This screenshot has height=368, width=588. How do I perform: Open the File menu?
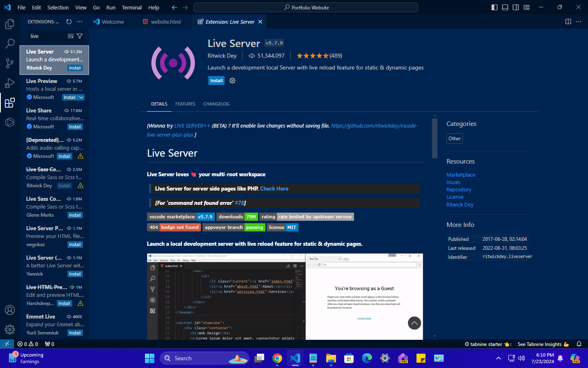(22, 7)
